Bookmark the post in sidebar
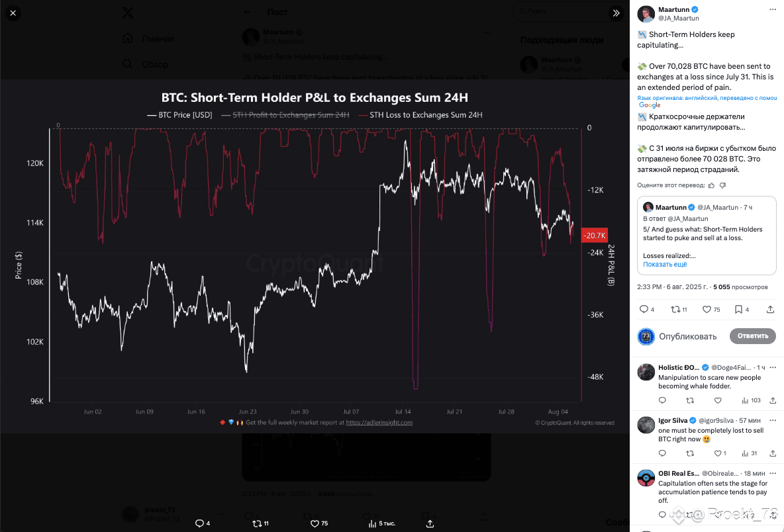This screenshot has height=532, width=784. click(x=738, y=310)
